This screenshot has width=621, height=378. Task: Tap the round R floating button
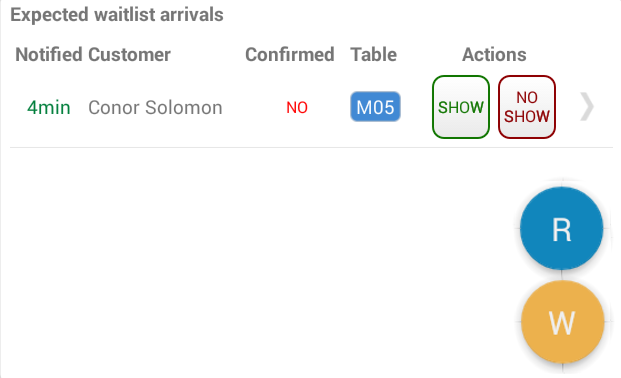click(x=562, y=229)
